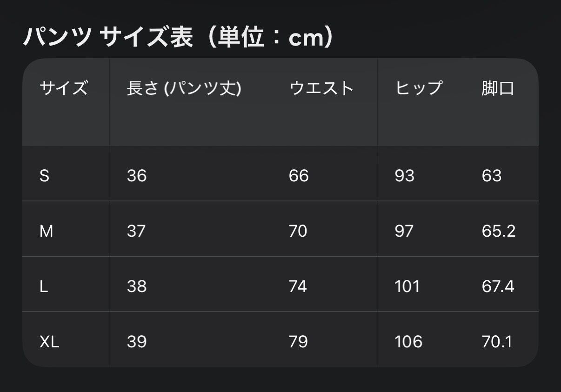Viewport: 561px width, 392px height.
Task: Select the サイズ column header
Action: point(63,88)
